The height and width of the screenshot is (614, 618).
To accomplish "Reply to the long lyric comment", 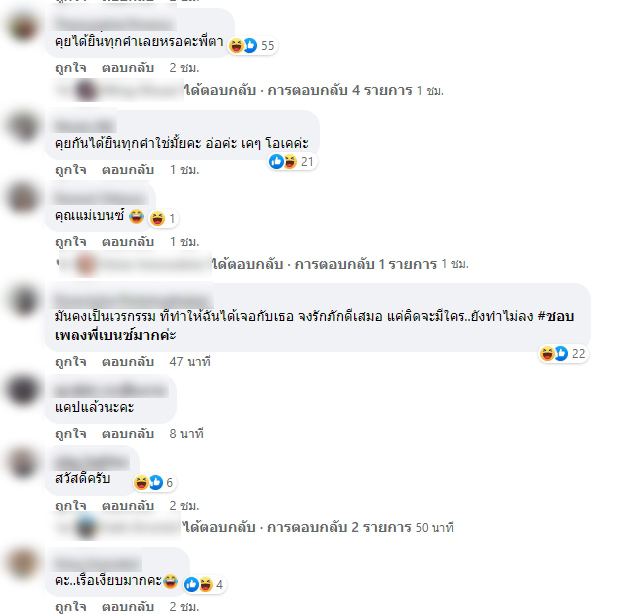I will click(x=128, y=362).
